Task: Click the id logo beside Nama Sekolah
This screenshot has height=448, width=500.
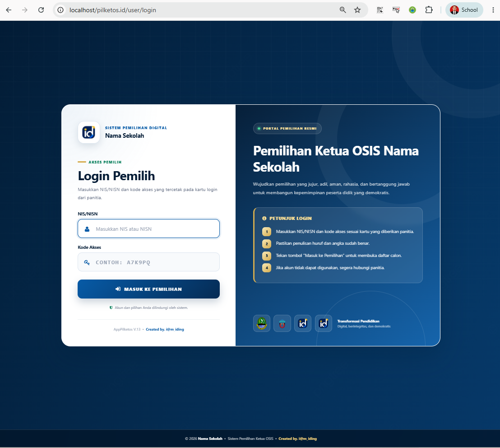Action: (x=88, y=132)
